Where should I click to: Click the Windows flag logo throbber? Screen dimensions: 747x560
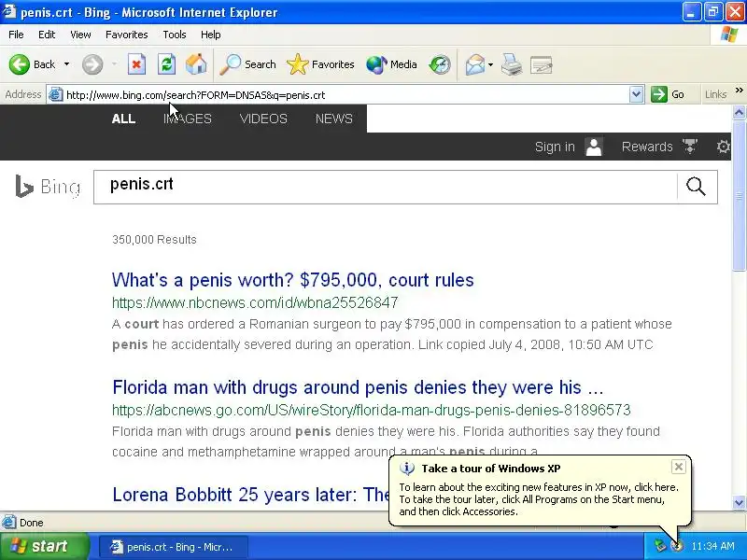(x=729, y=35)
